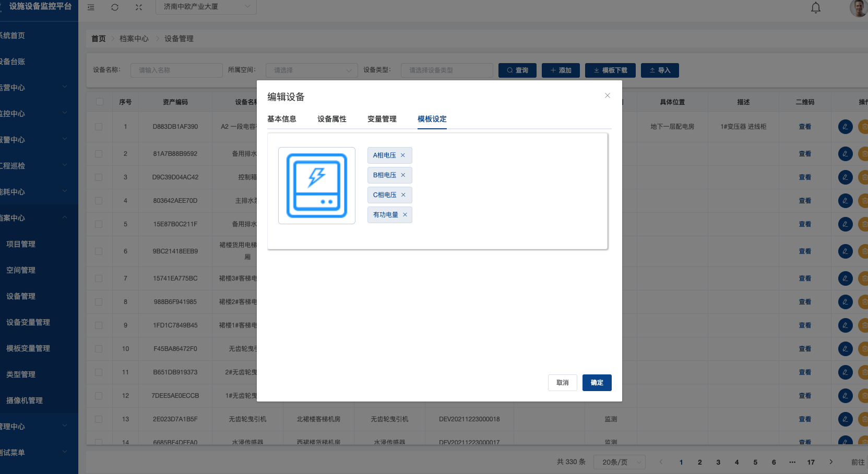Open the 变量管理 tab
Image resolution: width=868 pixels, height=474 pixels.
(x=382, y=119)
